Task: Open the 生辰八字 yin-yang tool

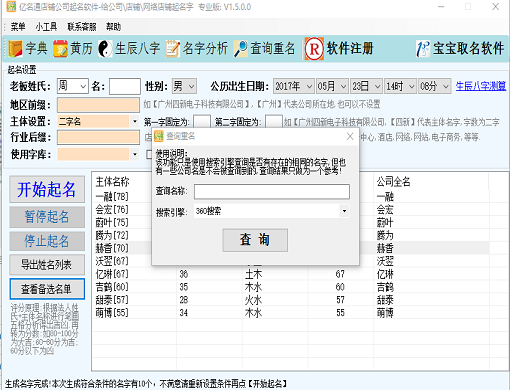Action: (129, 49)
